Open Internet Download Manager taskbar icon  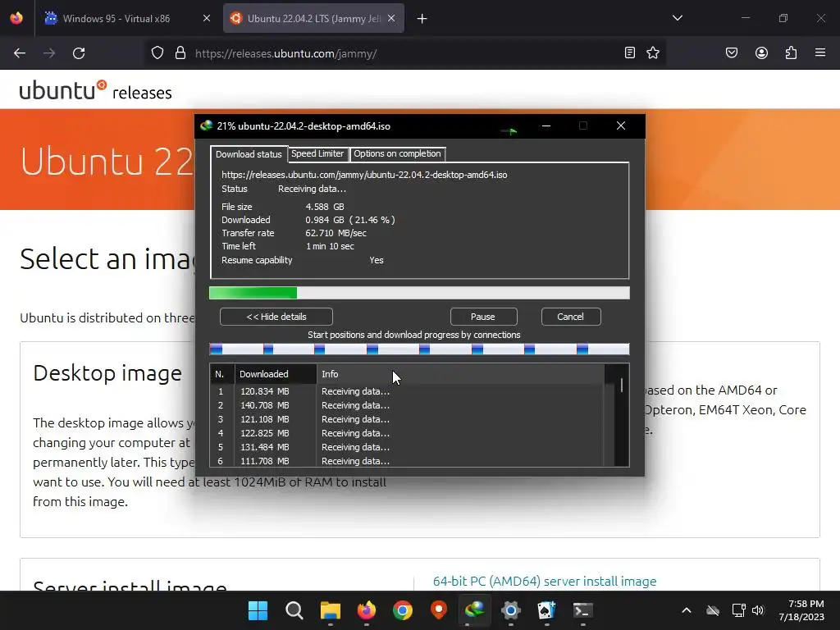(475, 610)
